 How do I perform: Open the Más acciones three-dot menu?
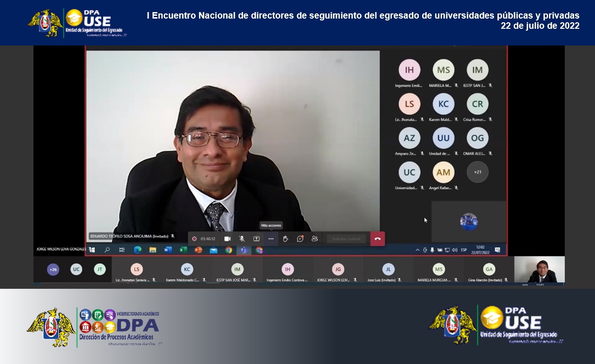271,239
